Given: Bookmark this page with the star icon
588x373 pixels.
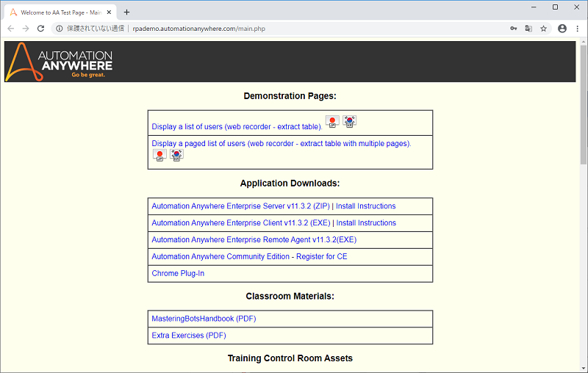Looking at the screenshot, I should coord(543,29).
